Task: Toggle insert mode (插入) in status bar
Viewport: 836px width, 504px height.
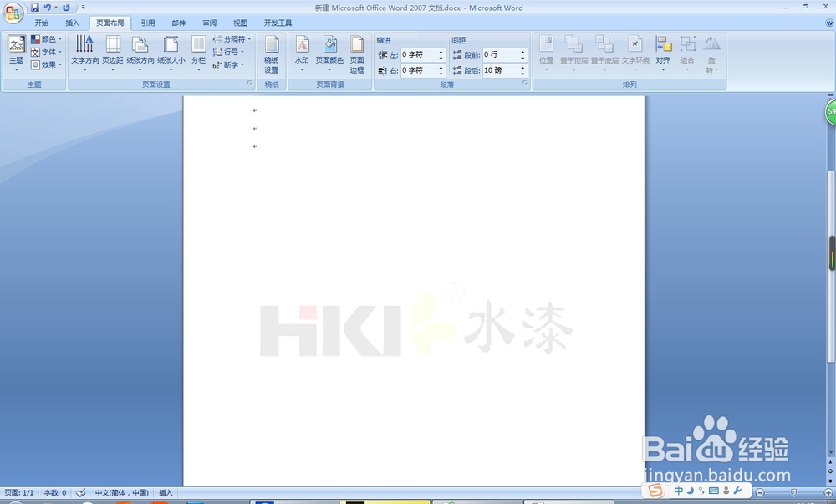Action: 166,493
